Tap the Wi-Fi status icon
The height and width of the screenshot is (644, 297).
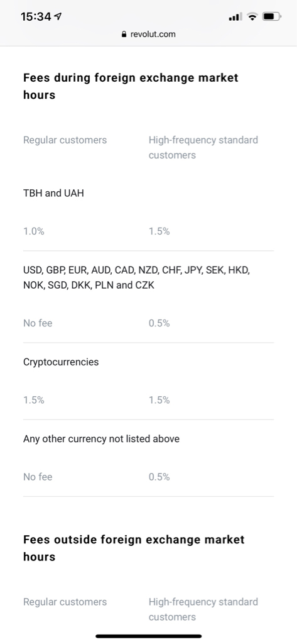(x=252, y=17)
